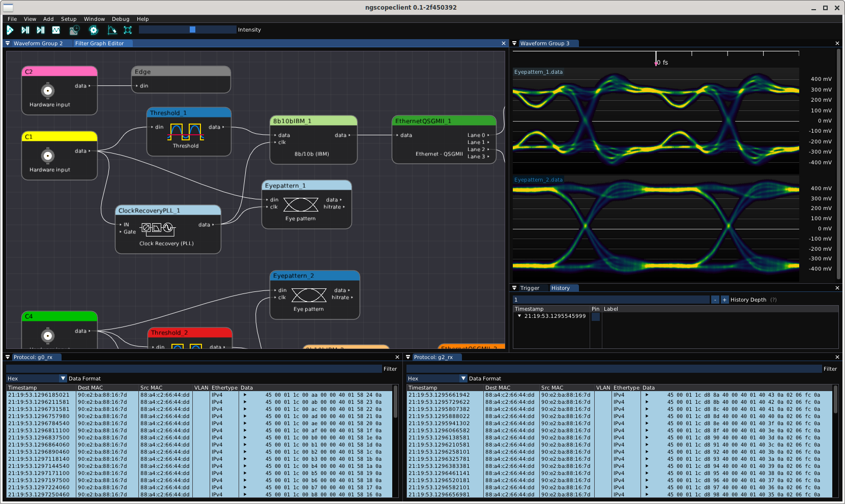Click the g0_rx protocol filter input field
845x504 pixels.
(193, 369)
